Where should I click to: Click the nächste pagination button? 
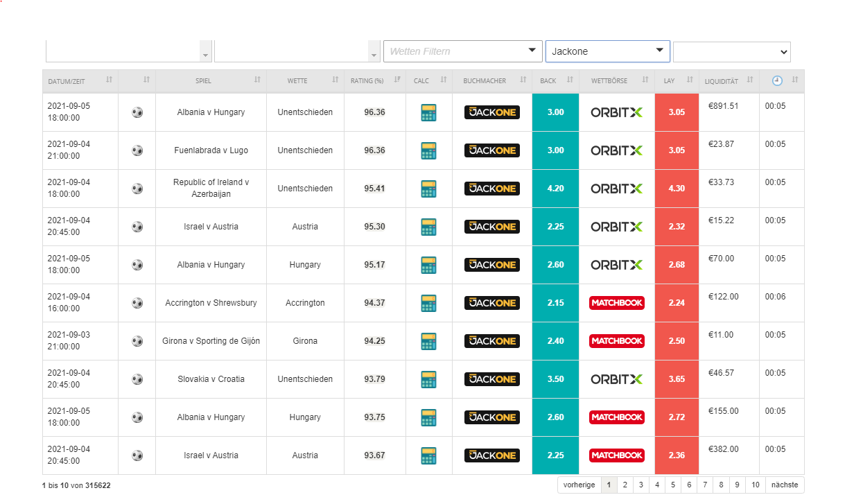click(785, 485)
